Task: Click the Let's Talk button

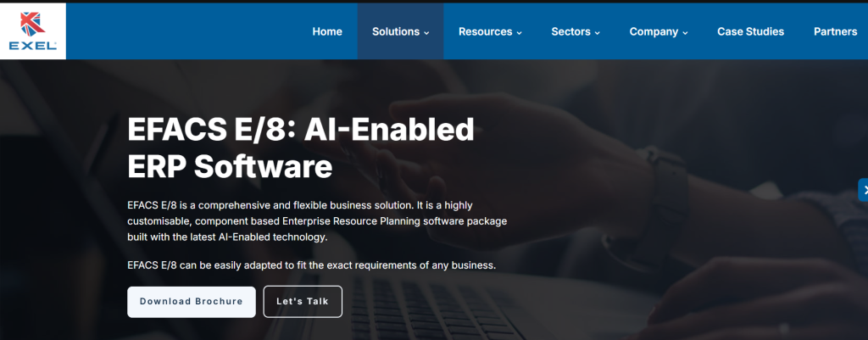Action: (303, 302)
